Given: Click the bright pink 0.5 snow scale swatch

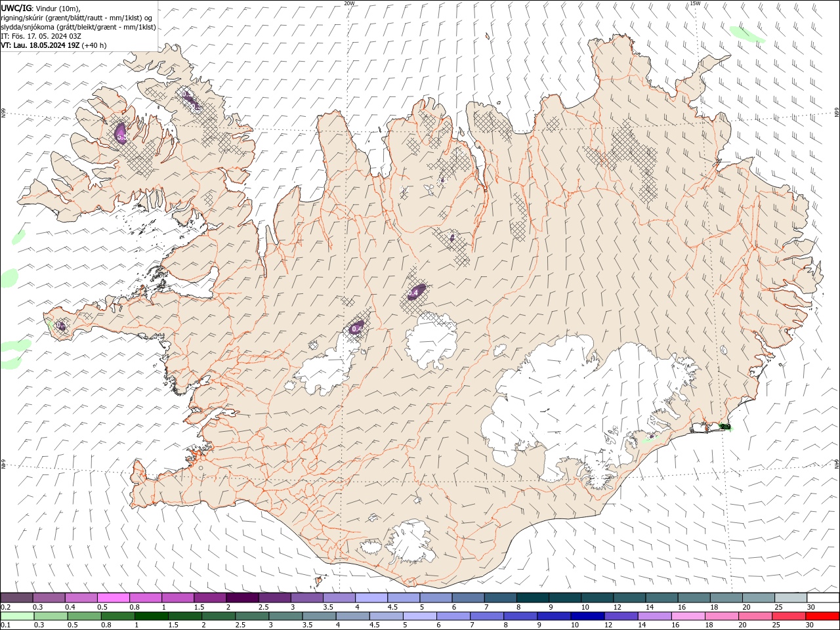Looking at the screenshot, I should click(x=113, y=598).
